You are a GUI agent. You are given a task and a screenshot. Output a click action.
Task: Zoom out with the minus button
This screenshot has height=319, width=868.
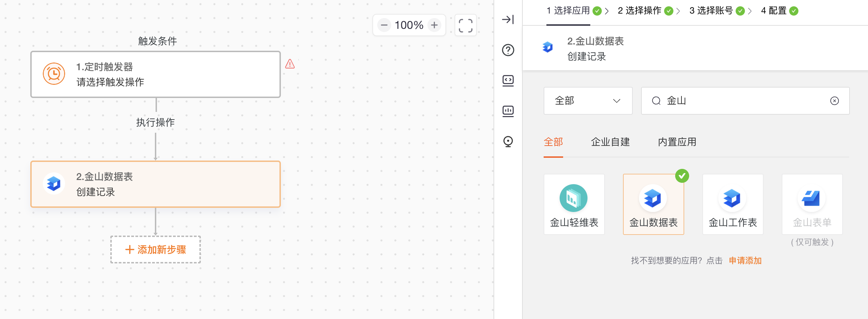[384, 25]
